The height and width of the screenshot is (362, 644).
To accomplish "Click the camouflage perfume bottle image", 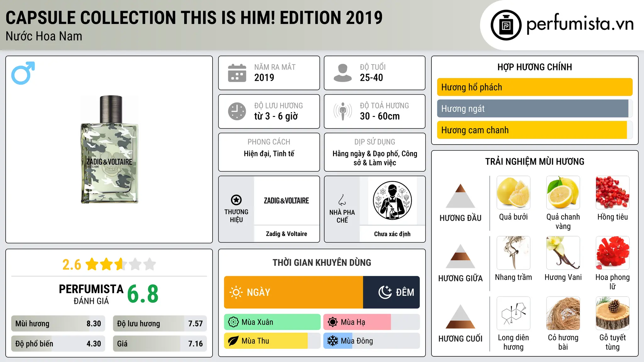I will click(x=109, y=150).
